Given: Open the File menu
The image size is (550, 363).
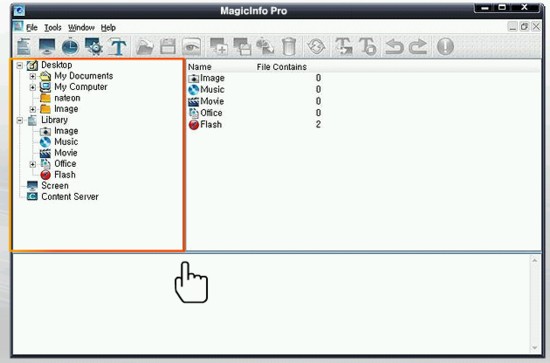Looking at the screenshot, I should [x=32, y=27].
